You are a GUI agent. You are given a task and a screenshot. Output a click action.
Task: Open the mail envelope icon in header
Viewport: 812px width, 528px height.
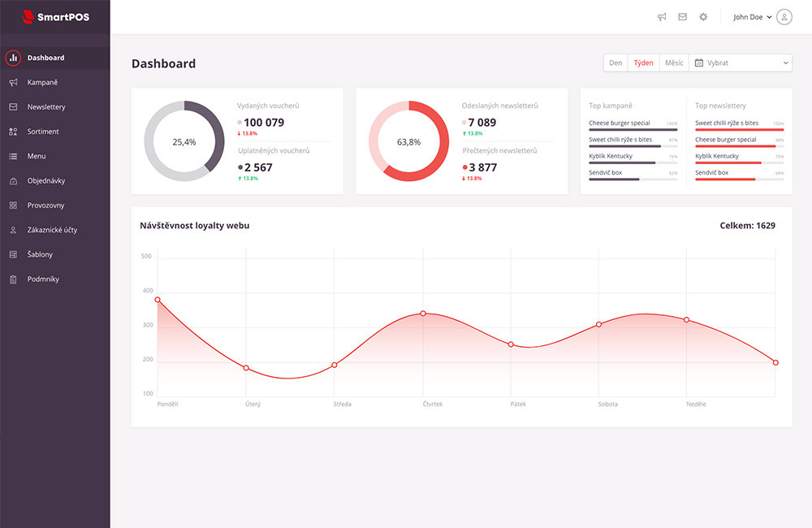[683, 17]
